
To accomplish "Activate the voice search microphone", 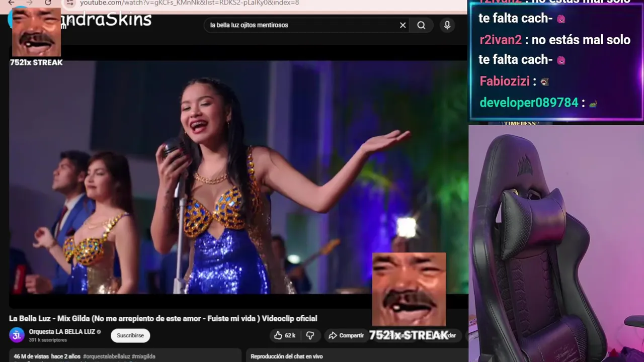I will 447,25.
